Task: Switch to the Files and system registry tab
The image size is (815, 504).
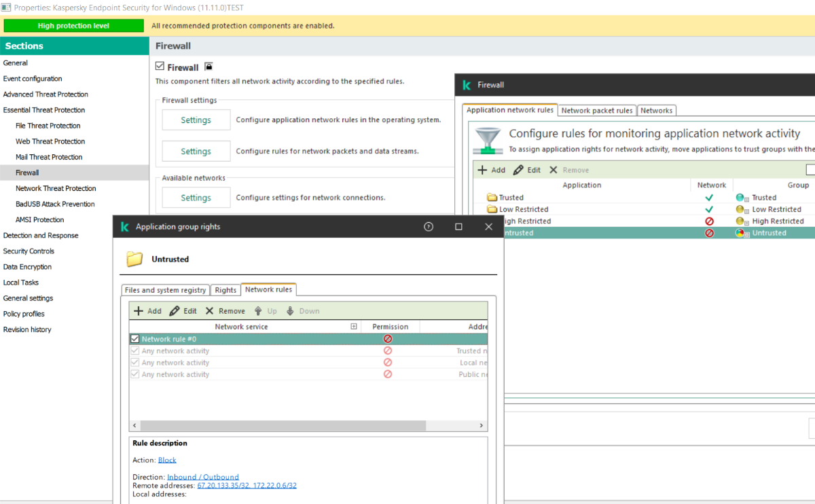Action: pyautogui.click(x=165, y=290)
